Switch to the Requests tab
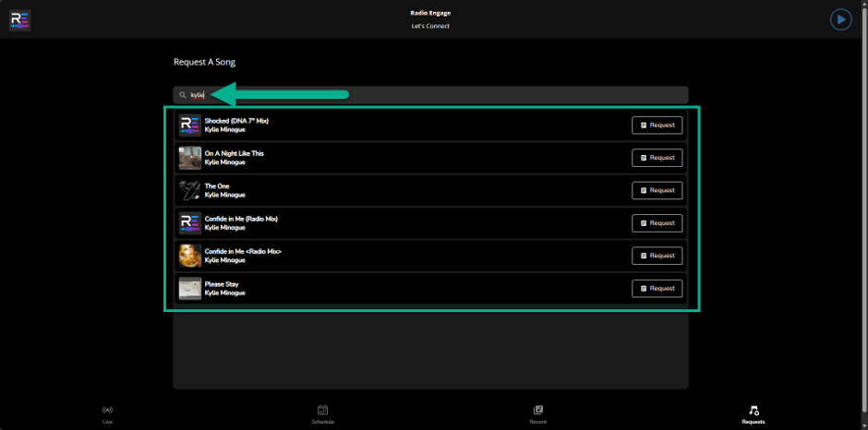868x430 pixels. [x=753, y=415]
